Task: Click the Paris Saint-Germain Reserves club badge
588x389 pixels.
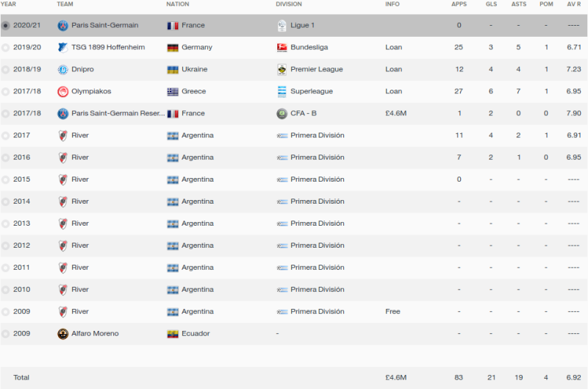Action: (62, 114)
